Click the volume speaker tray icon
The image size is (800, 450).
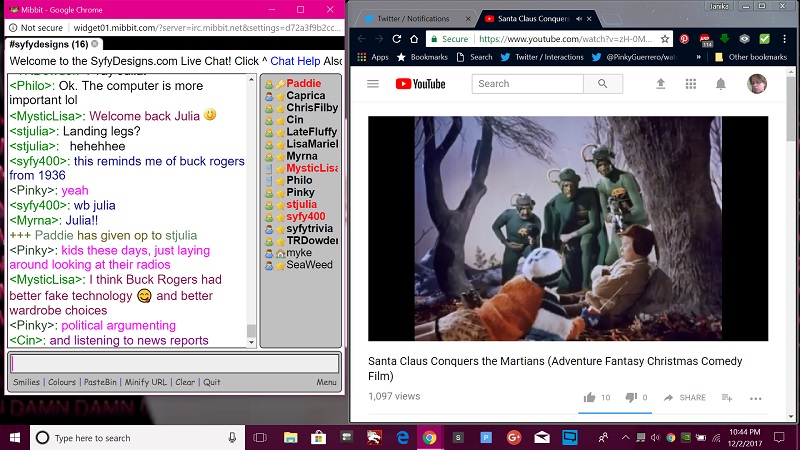pyautogui.click(x=655, y=438)
